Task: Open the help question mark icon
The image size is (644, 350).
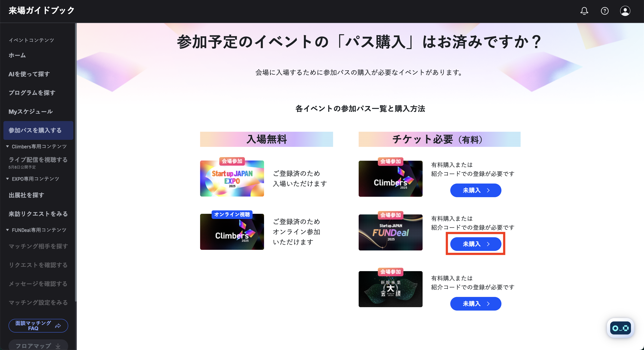Action: (x=605, y=11)
